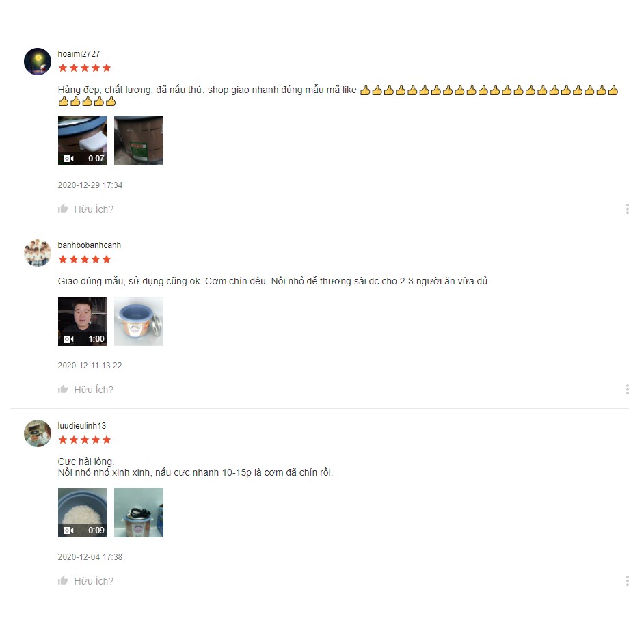Open username link banhbobanhcanh
Image resolution: width=644 pixels, height=644 pixels.
[x=89, y=245]
